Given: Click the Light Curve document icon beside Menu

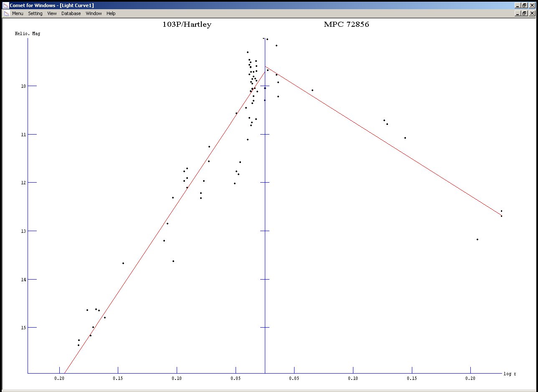Looking at the screenshot, I should (x=6, y=13).
